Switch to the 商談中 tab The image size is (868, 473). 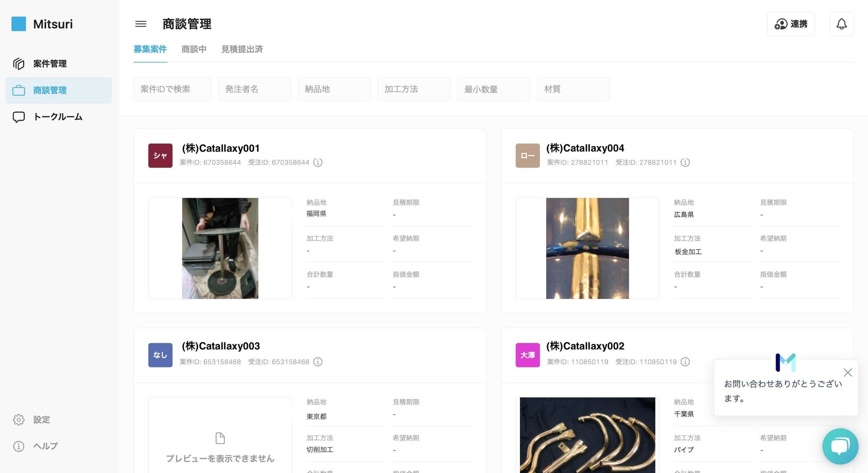click(194, 49)
